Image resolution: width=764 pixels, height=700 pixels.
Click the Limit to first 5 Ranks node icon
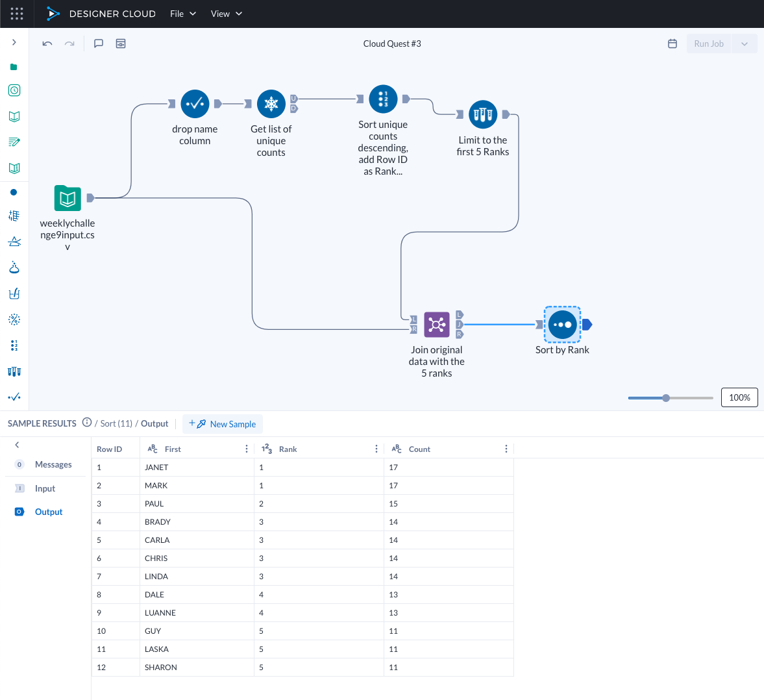482,114
